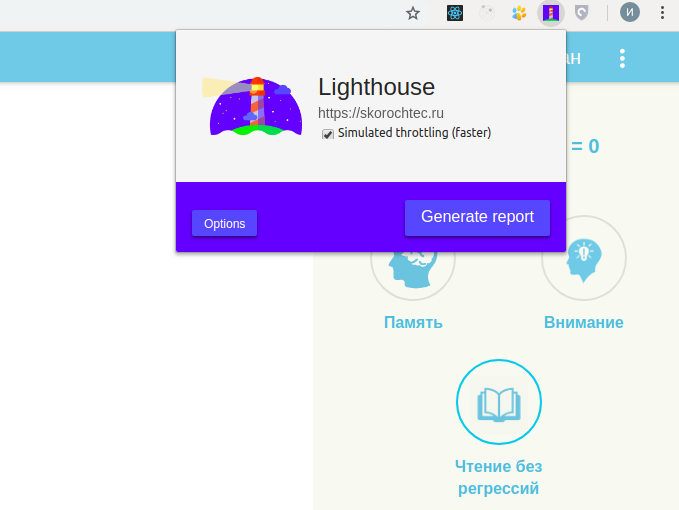This screenshot has width=679, height=510.
Task: Click the Simulated throttling (faster) label
Action: point(414,132)
